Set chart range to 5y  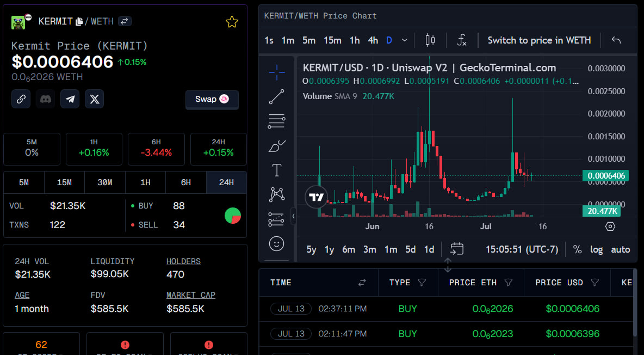(x=311, y=249)
